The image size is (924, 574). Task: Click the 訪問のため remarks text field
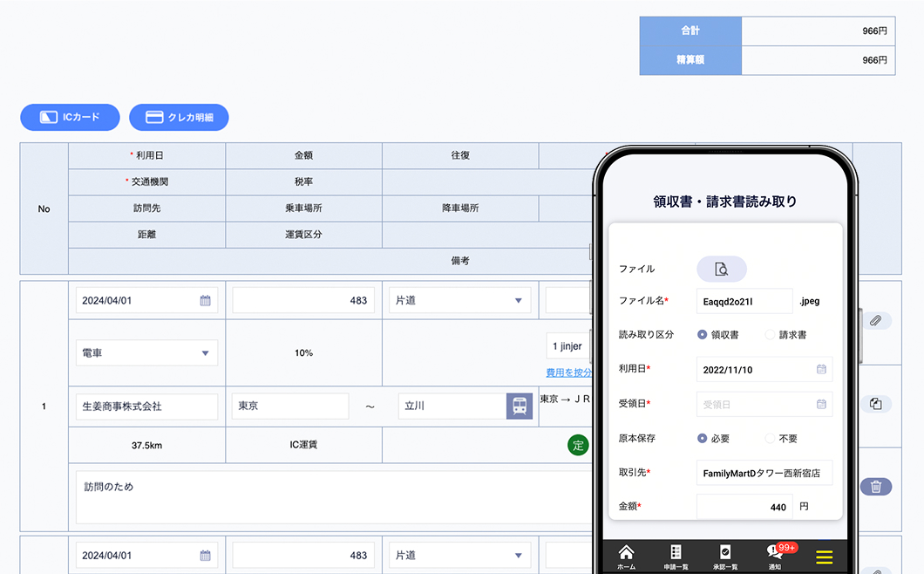coord(331,497)
